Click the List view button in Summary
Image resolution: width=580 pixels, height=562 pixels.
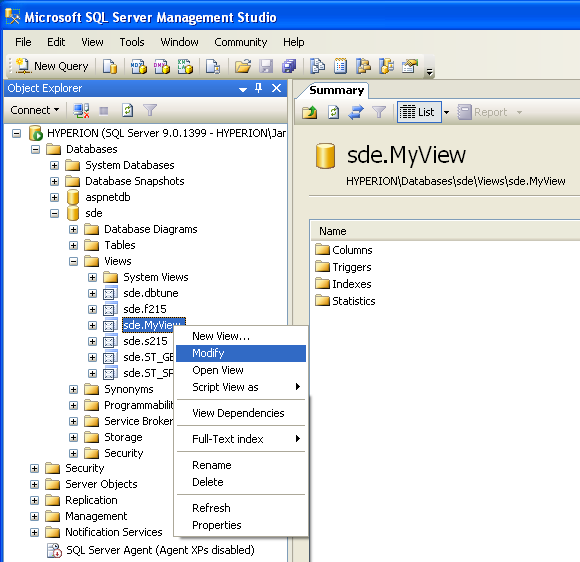point(419,112)
